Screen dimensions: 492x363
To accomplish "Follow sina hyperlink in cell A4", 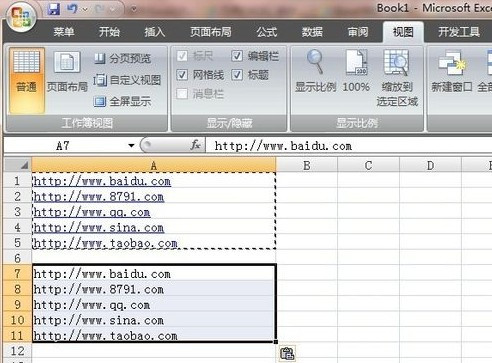I will 99,228.
